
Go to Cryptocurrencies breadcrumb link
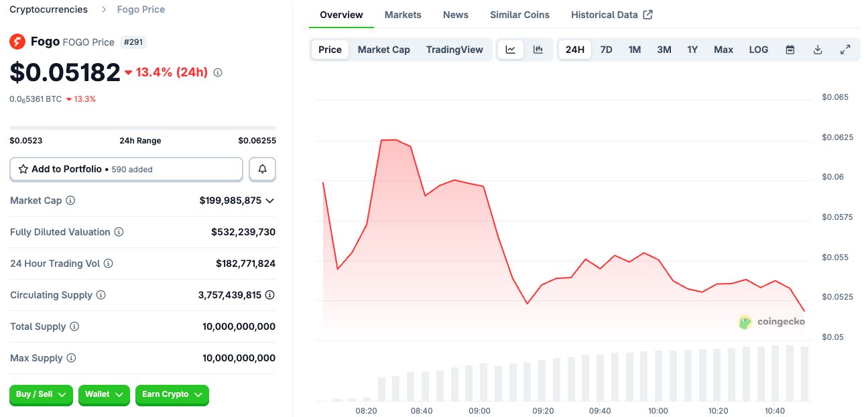tap(48, 9)
